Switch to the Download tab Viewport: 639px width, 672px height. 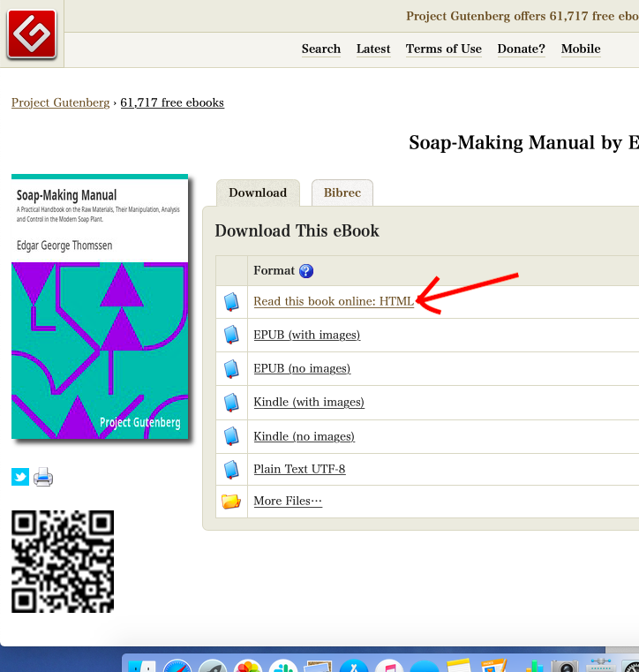pos(258,193)
